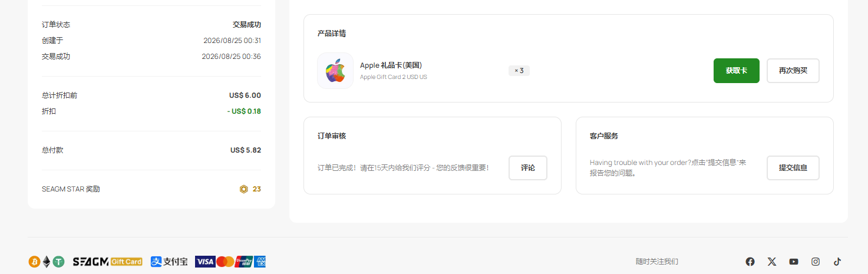
Task: Click the 折扣 label
Action: [x=49, y=111]
